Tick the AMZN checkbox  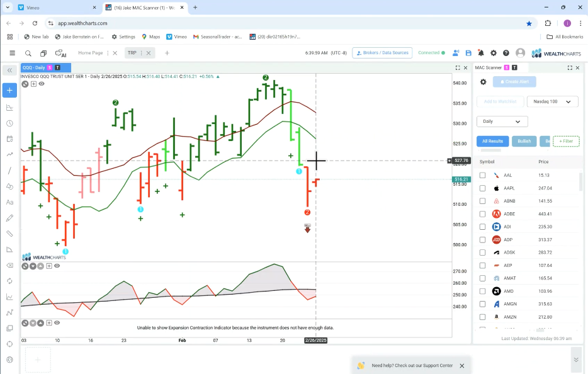[x=483, y=317]
